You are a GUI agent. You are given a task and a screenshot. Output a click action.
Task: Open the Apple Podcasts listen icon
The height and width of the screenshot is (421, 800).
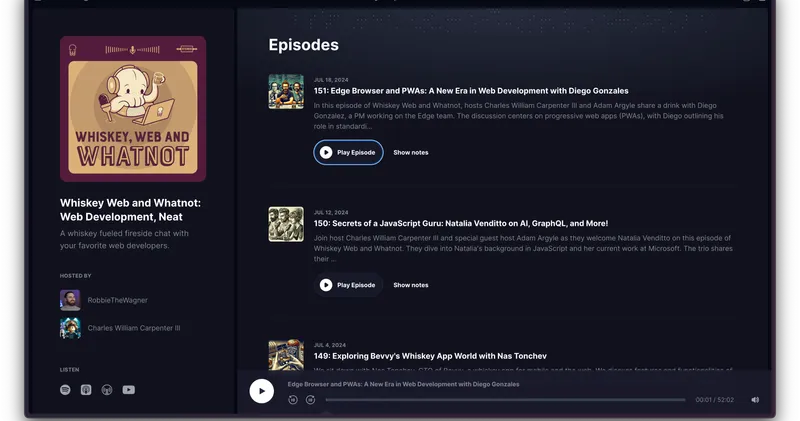click(86, 390)
